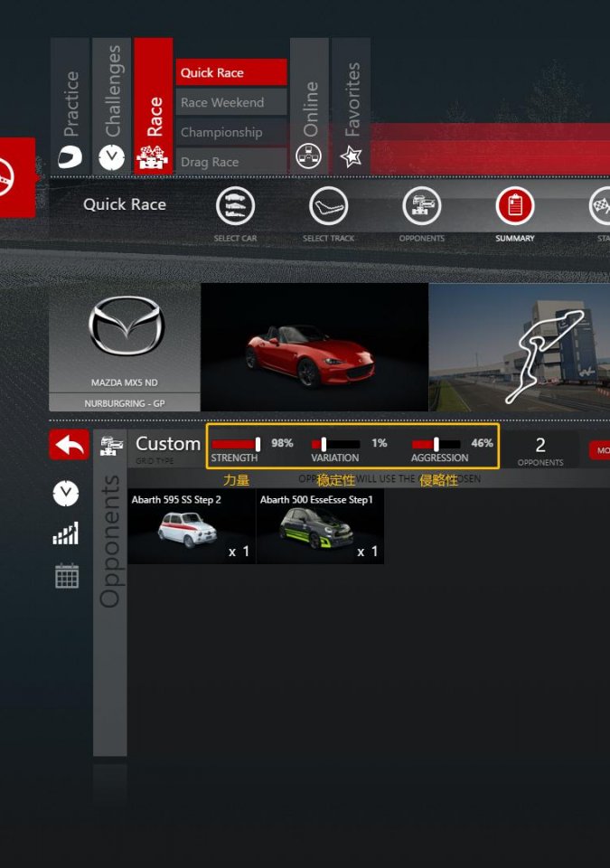Adjust the Variation slider
The image size is (610, 868).
pyautogui.click(x=335, y=444)
